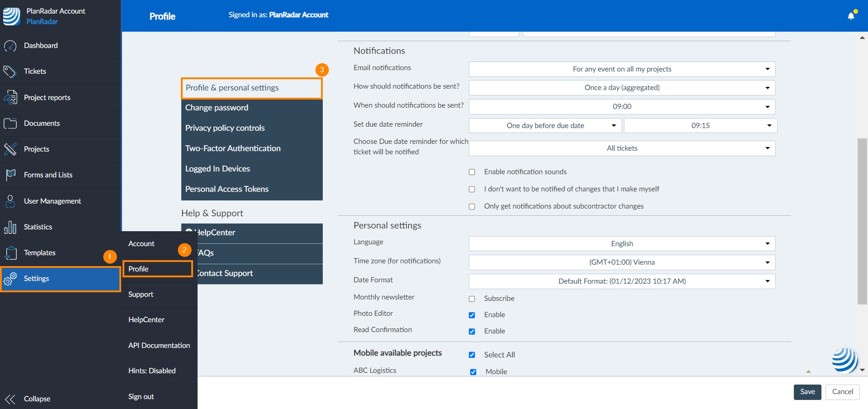Click the Collapse double-chevron icon
The height and width of the screenshot is (409, 868).
click(x=10, y=399)
